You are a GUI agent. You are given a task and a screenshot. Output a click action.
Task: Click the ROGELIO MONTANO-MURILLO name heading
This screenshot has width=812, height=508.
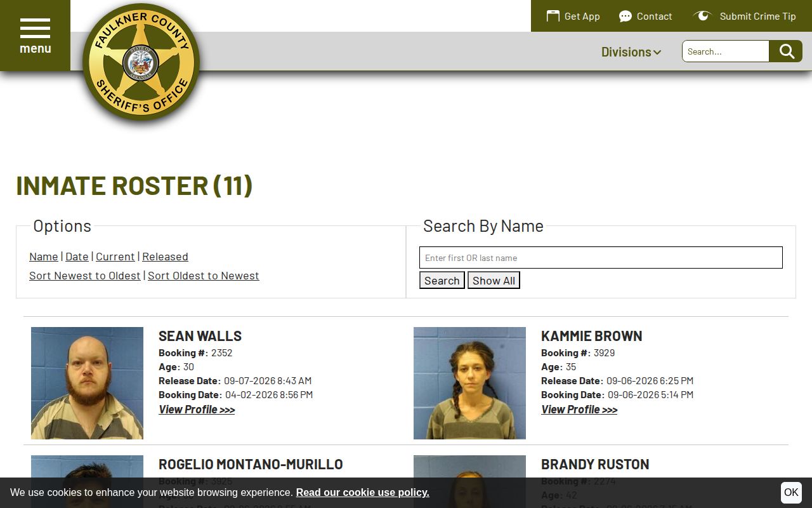(x=251, y=464)
